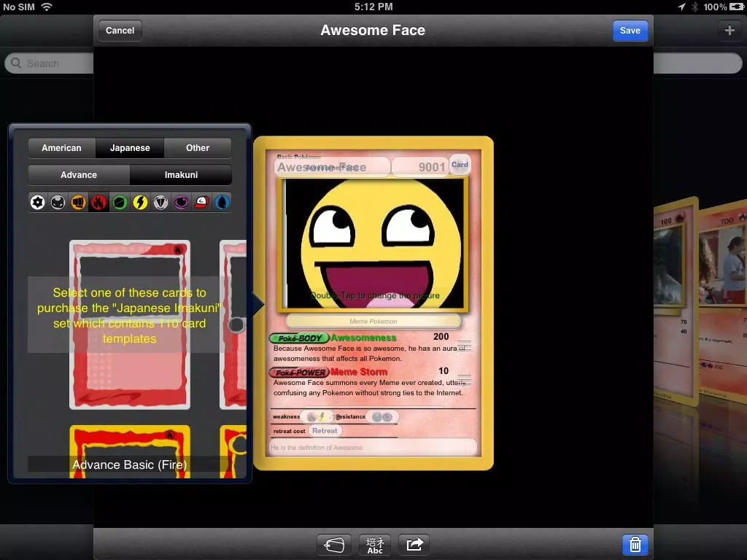Switch to the American templates tab

61,148
